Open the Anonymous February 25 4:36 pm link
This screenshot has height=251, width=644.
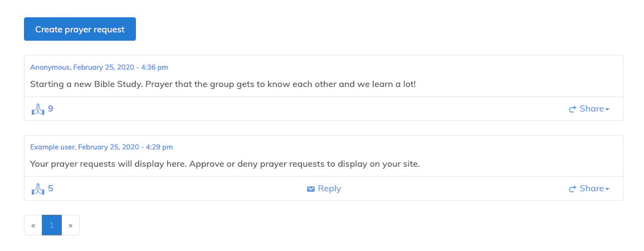(99, 67)
